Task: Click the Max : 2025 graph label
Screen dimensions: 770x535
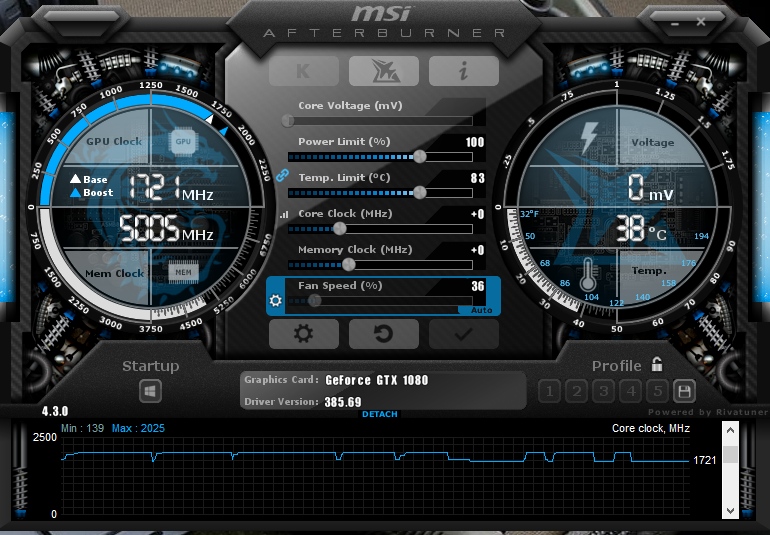Action: (x=138, y=428)
